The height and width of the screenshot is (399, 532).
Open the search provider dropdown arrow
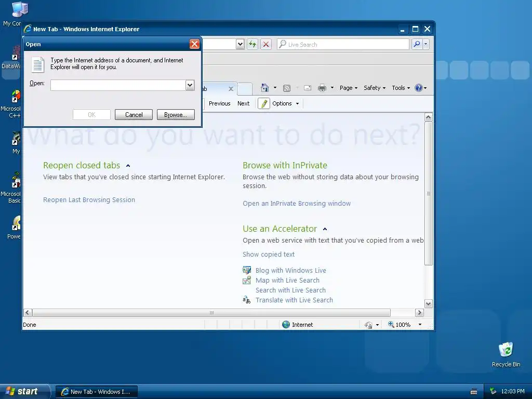426,44
